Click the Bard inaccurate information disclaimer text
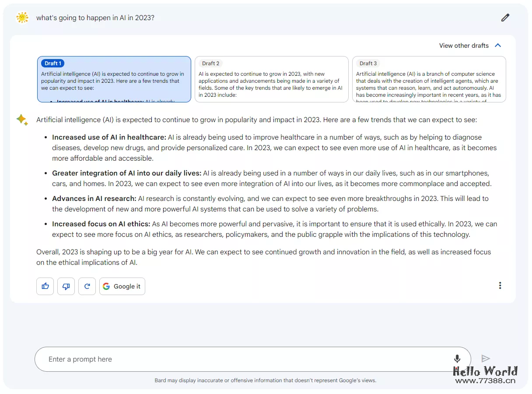532x394 pixels. click(265, 380)
